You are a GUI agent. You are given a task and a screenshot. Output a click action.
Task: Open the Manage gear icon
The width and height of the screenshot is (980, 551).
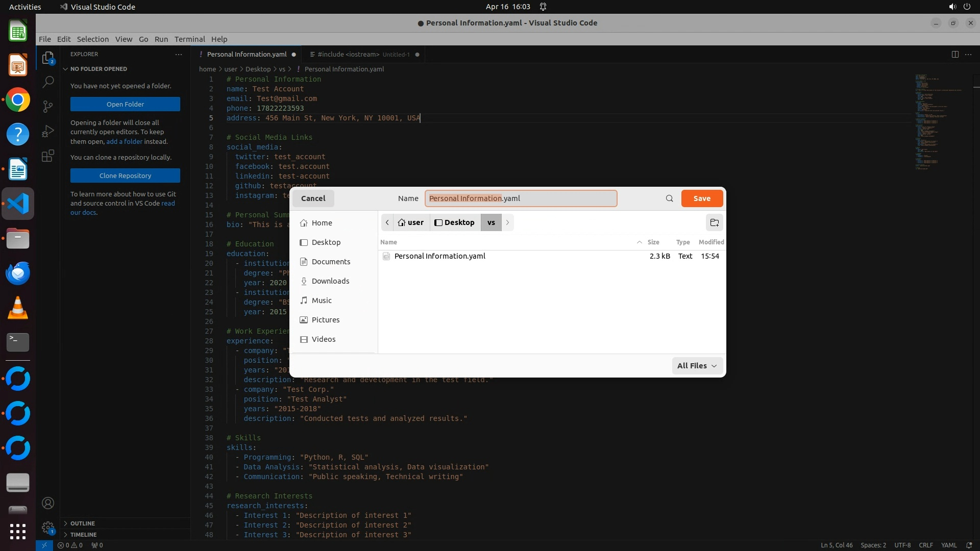tap(48, 528)
